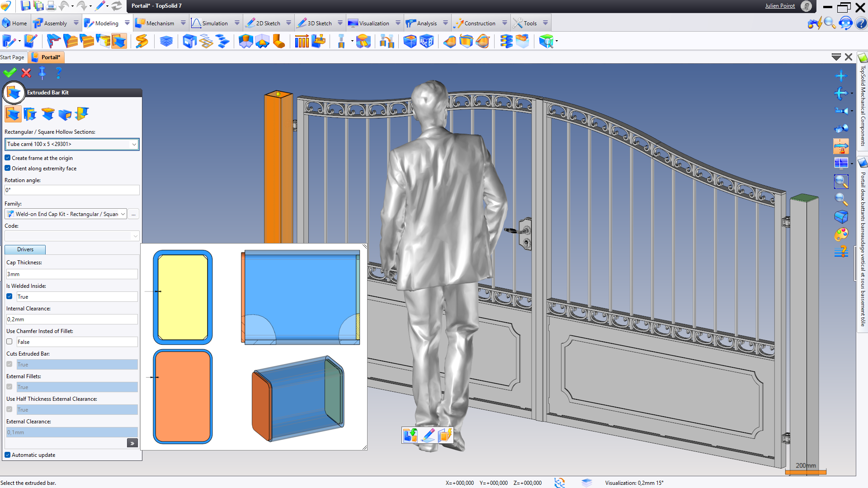Click the blue pin dialog icon
Image resolution: width=868 pixels, height=488 pixels.
(42, 73)
